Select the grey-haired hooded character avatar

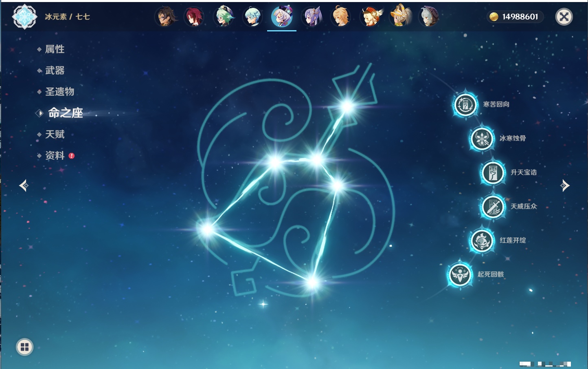coord(429,17)
